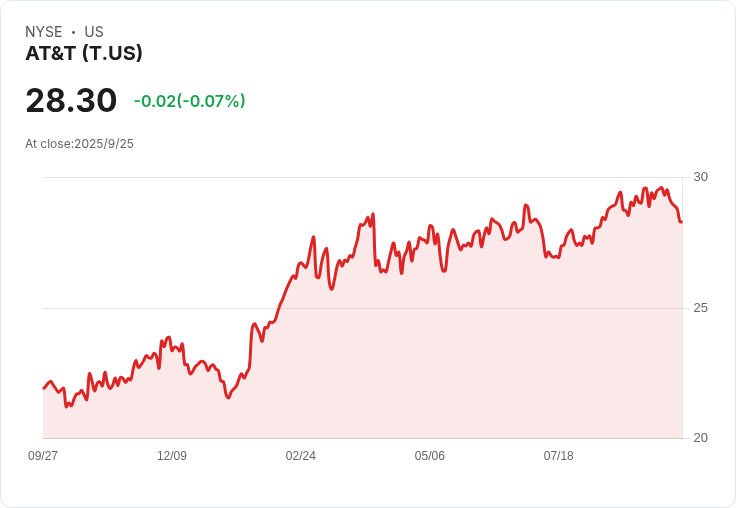Image resolution: width=736 pixels, height=508 pixels.
Task: Click the -0.02(-0.07%) price change
Action: coord(189,101)
